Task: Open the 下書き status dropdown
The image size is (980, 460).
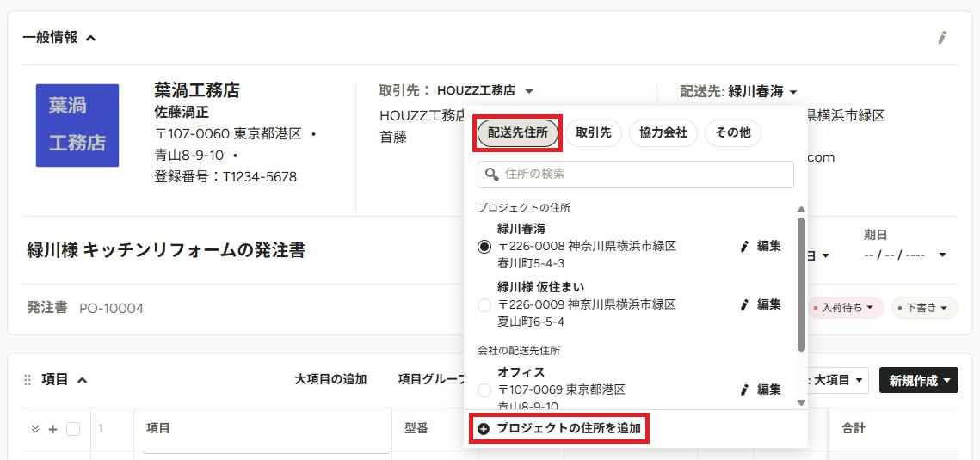Action: [924, 308]
